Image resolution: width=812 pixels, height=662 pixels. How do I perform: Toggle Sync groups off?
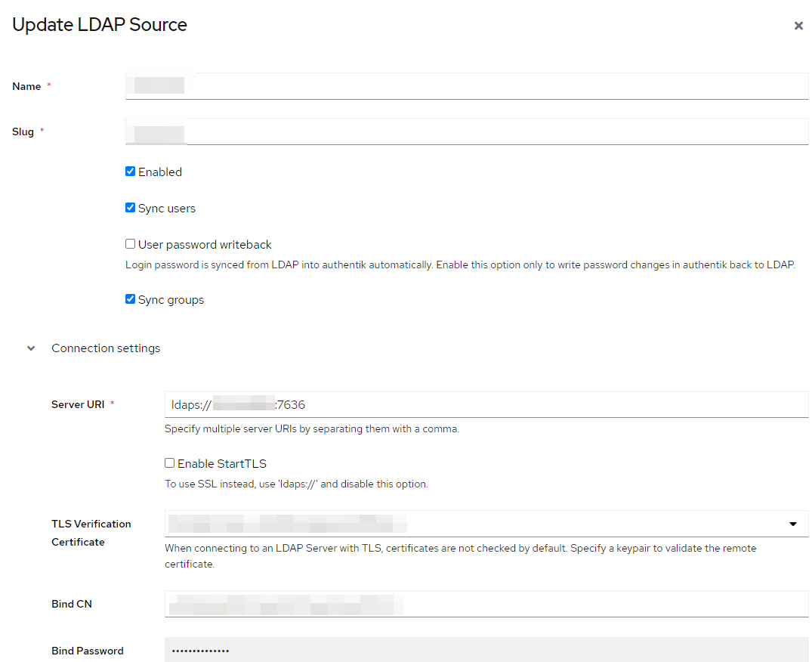[130, 299]
